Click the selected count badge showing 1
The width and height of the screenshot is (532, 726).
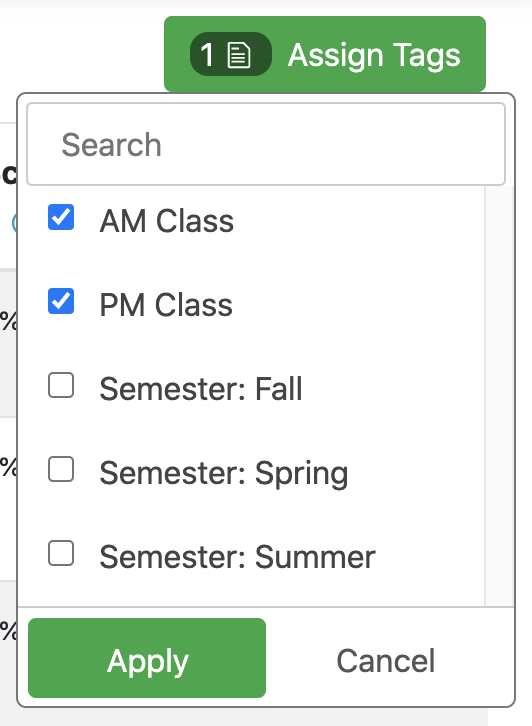coord(231,54)
